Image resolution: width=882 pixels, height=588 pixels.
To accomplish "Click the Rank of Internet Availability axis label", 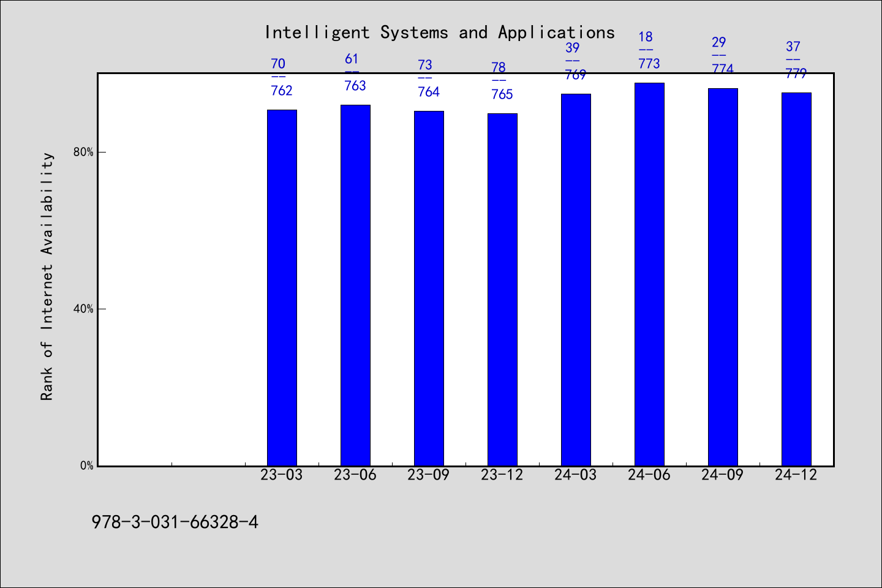I will click(47, 276).
